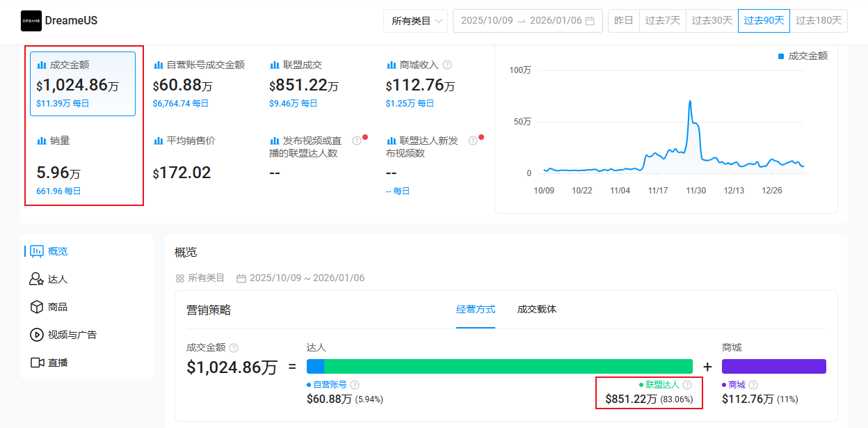
Task: Click the calendar icon in date range
Action: pos(590,21)
